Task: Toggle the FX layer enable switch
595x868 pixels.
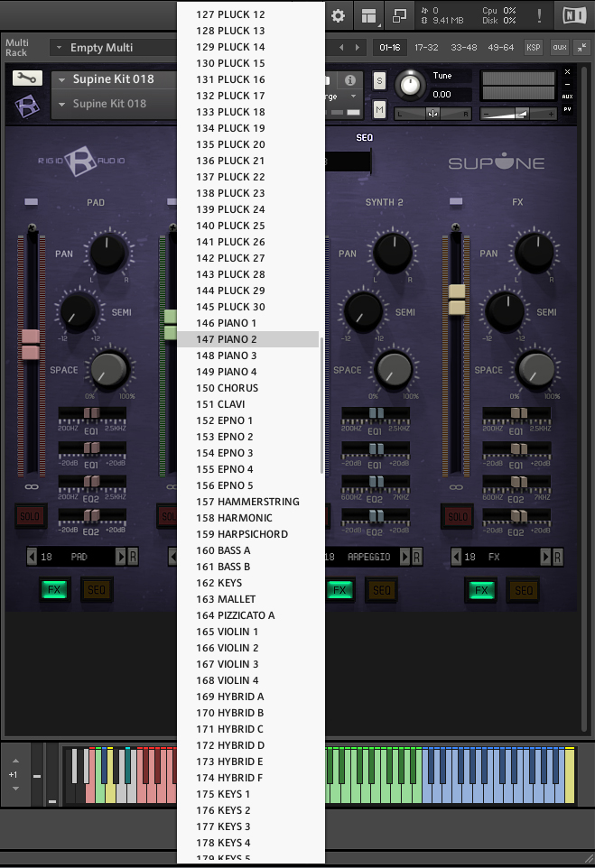Action: [456, 201]
